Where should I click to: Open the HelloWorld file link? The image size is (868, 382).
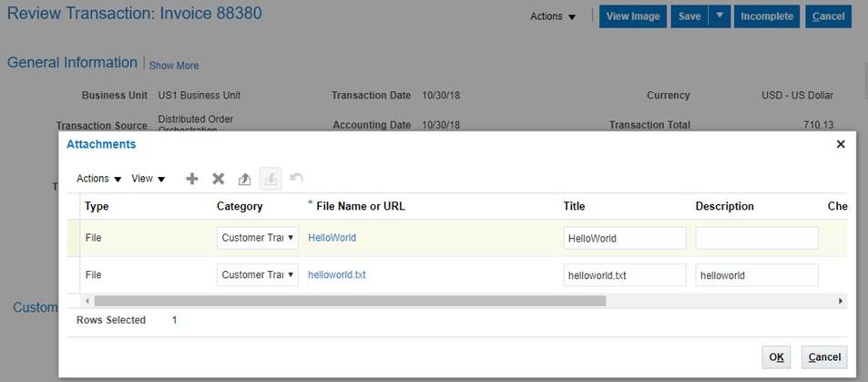pyautogui.click(x=332, y=238)
